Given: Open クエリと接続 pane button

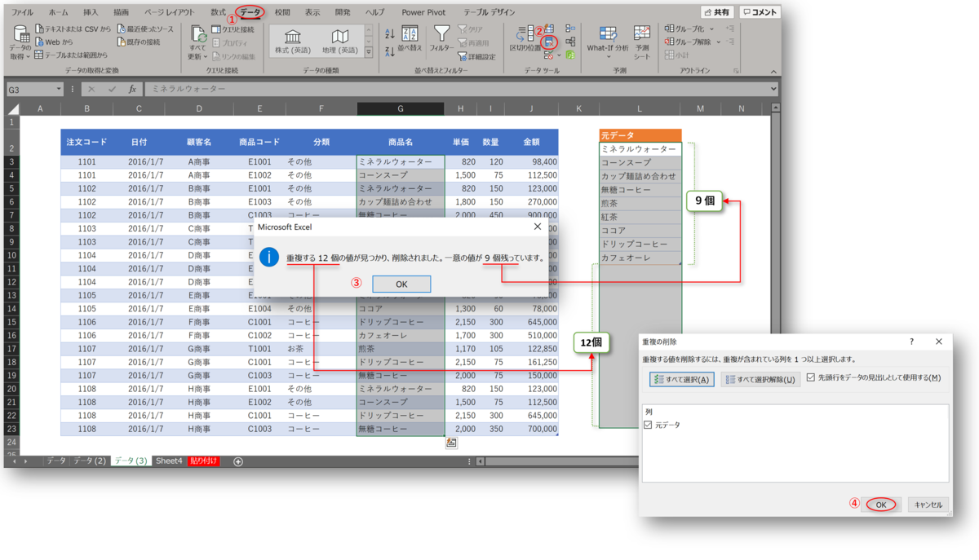Looking at the screenshot, I should [233, 29].
